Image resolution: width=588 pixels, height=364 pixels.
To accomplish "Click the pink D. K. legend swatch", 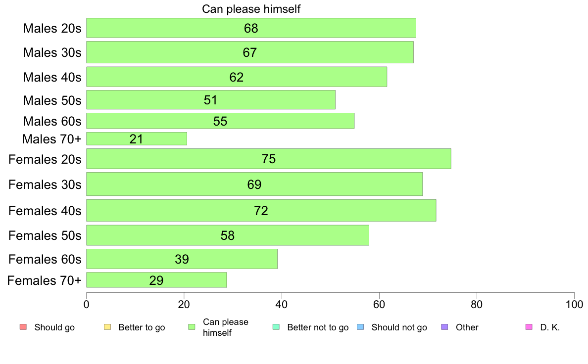I will tap(529, 327).
